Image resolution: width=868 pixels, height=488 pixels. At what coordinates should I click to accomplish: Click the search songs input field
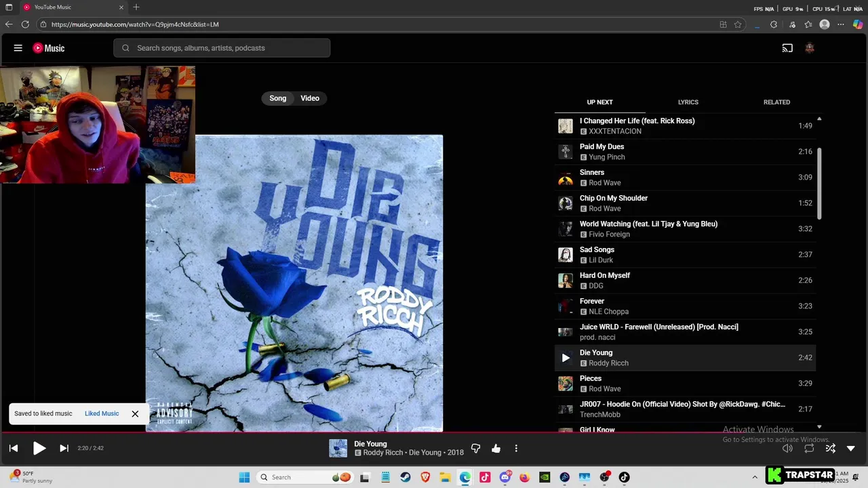point(222,48)
